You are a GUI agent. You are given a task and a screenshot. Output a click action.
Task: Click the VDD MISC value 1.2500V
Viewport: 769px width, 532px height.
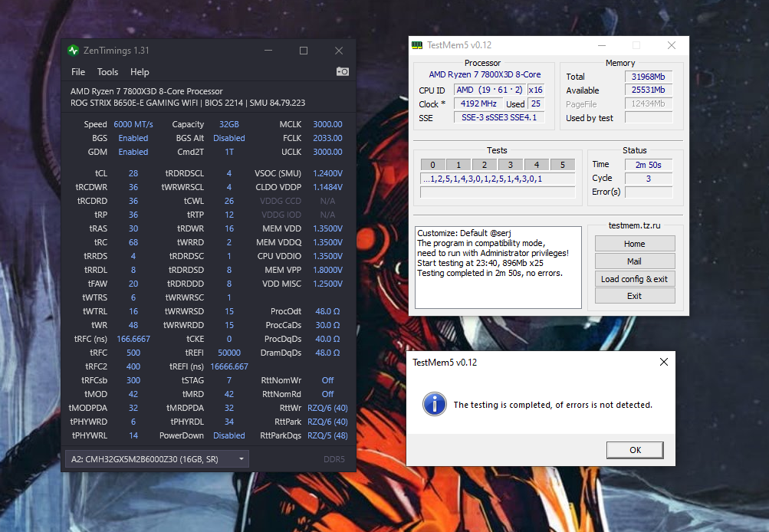(x=327, y=284)
